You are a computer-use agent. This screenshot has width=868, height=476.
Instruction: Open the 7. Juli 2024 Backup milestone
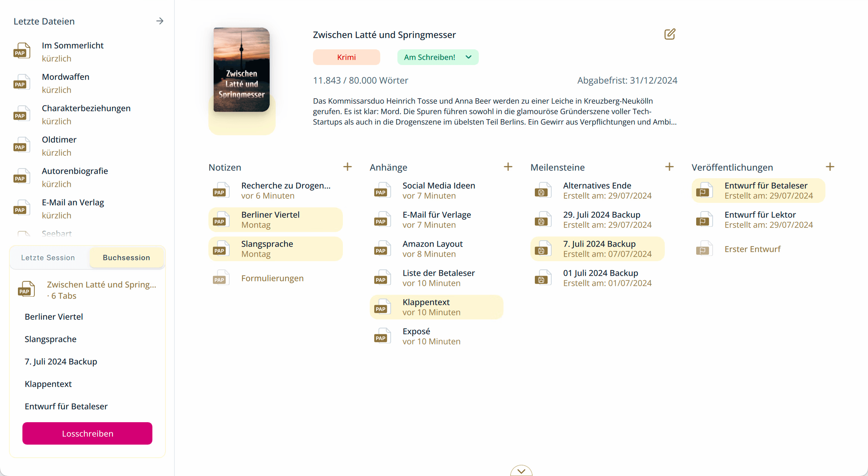pyautogui.click(x=598, y=249)
